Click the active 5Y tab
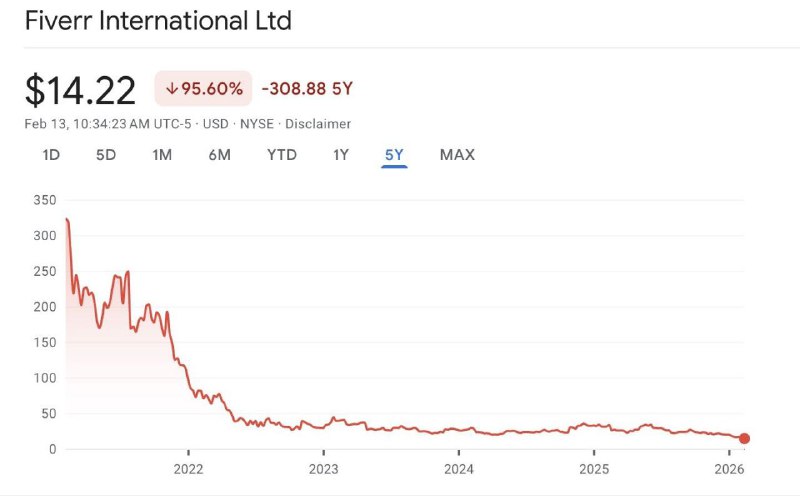This screenshot has height=496, width=800. tap(394, 154)
